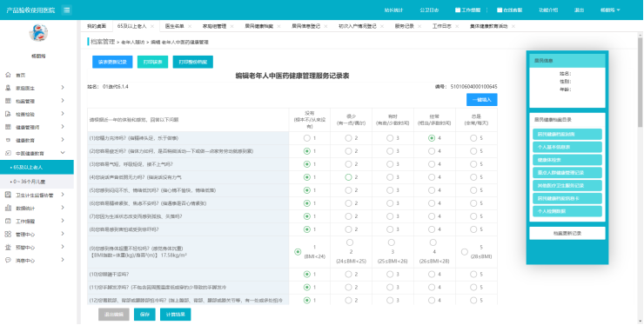Click the 检查检验 document icon in sidebar
Image resolution: width=644 pixels, height=325 pixels.
click(8, 114)
